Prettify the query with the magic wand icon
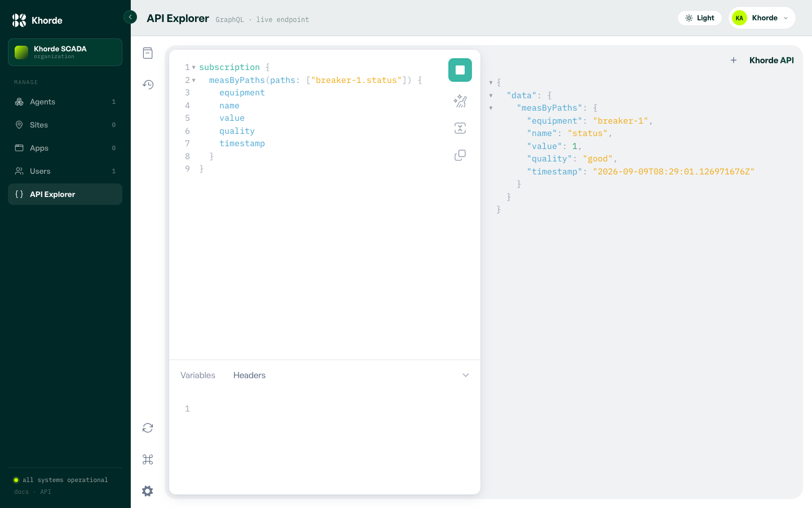This screenshot has height=508, width=812. (460, 101)
